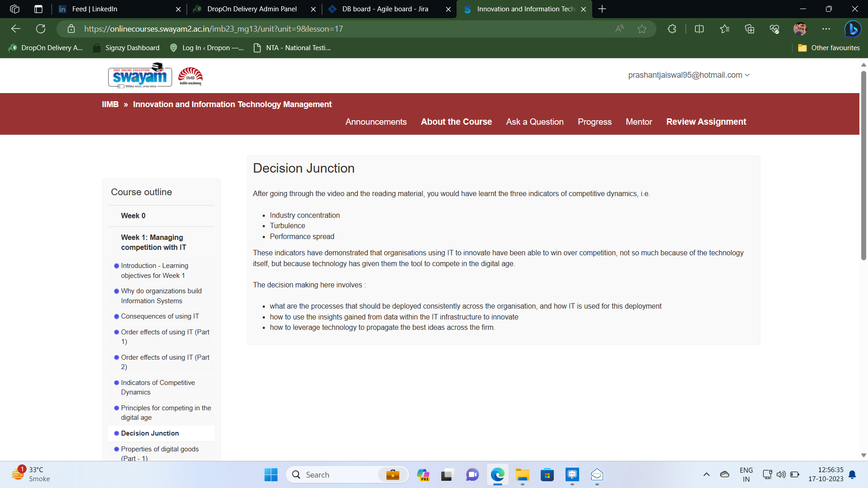Open the browser profile avatar
This screenshot has height=488, width=868.
coord(800,29)
